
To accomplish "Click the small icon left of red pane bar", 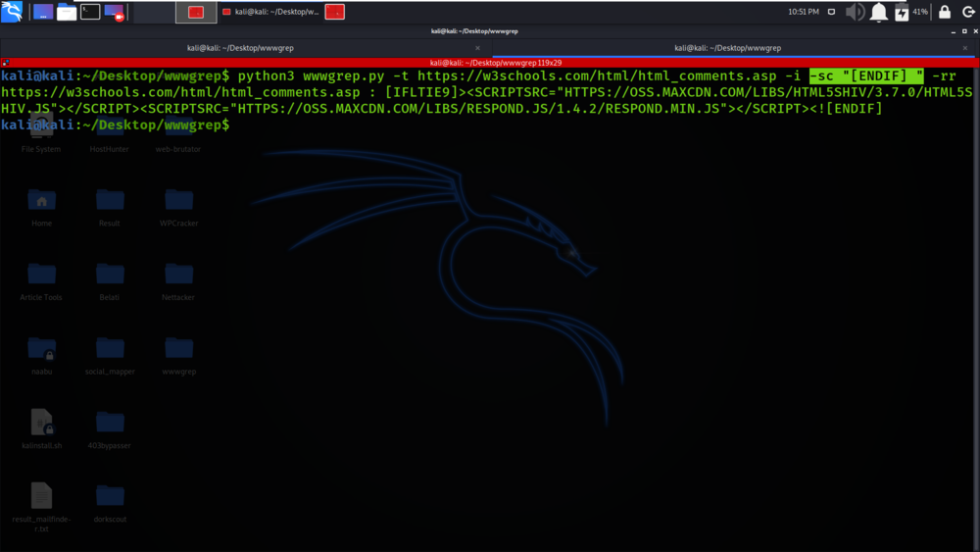I will click(5, 63).
